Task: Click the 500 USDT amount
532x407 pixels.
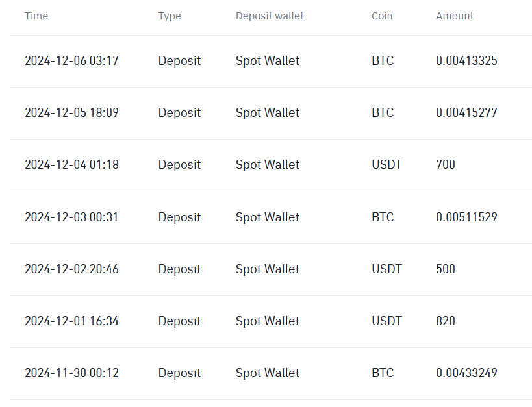Action: (446, 269)
